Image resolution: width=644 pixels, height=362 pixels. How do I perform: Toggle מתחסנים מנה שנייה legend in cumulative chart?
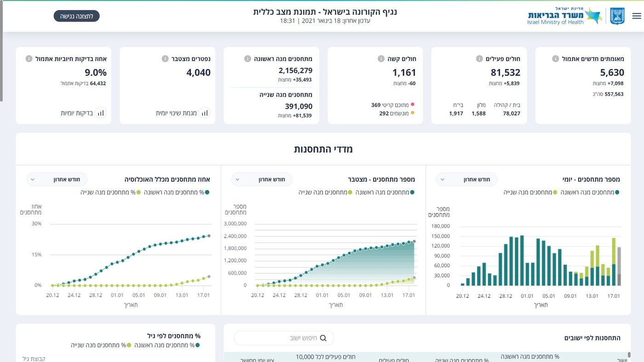(x=326, y=192)
